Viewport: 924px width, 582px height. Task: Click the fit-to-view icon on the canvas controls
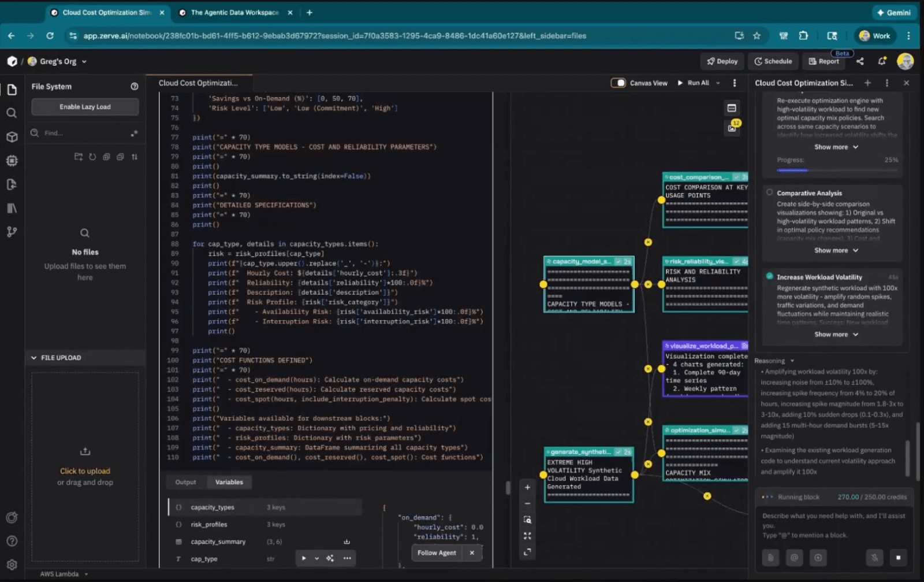[527, 536]
